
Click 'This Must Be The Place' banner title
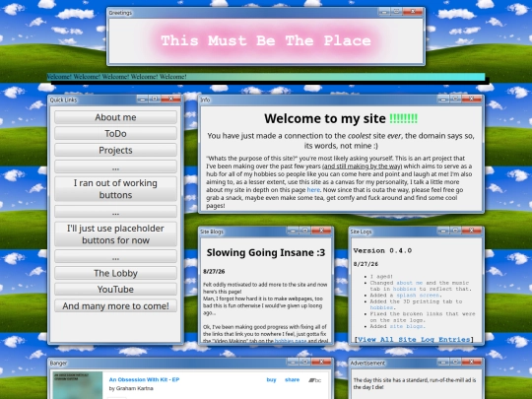coord(266,40)
